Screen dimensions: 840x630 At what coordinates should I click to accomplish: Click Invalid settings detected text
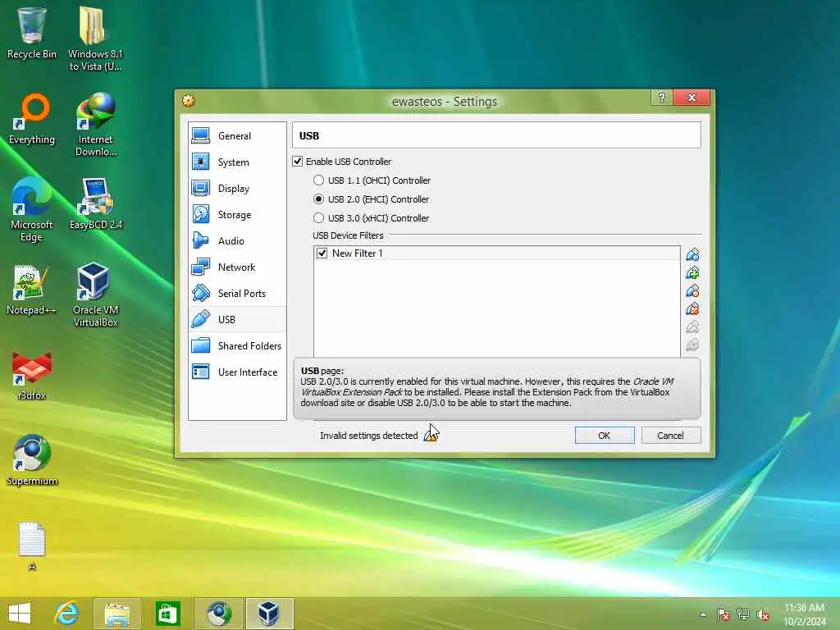[368, 436]
